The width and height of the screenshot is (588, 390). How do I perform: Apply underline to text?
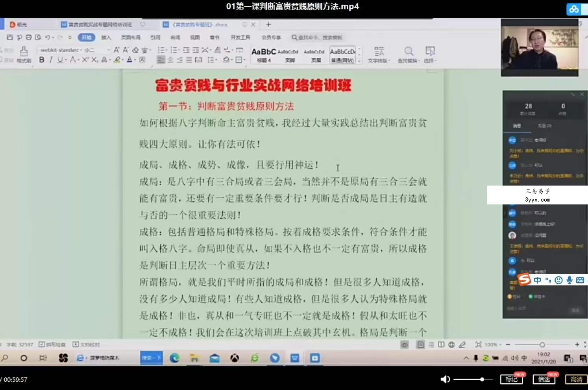click(x=60, y=60)
